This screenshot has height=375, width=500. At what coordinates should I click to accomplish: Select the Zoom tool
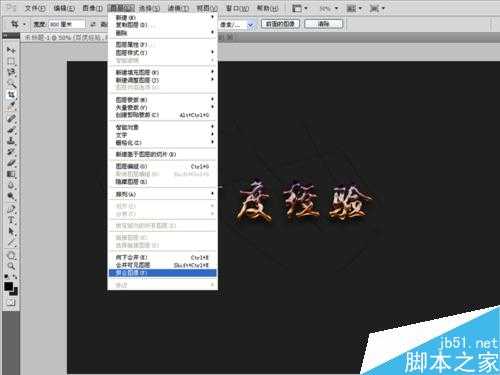(x=11, y=266)
